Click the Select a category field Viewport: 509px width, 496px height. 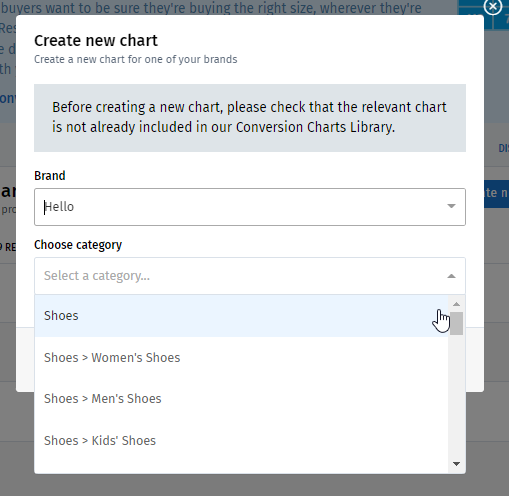coord(250,276)
